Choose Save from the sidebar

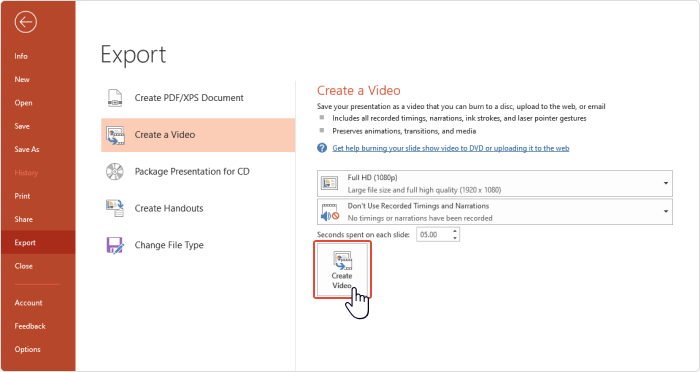(22, 126)
